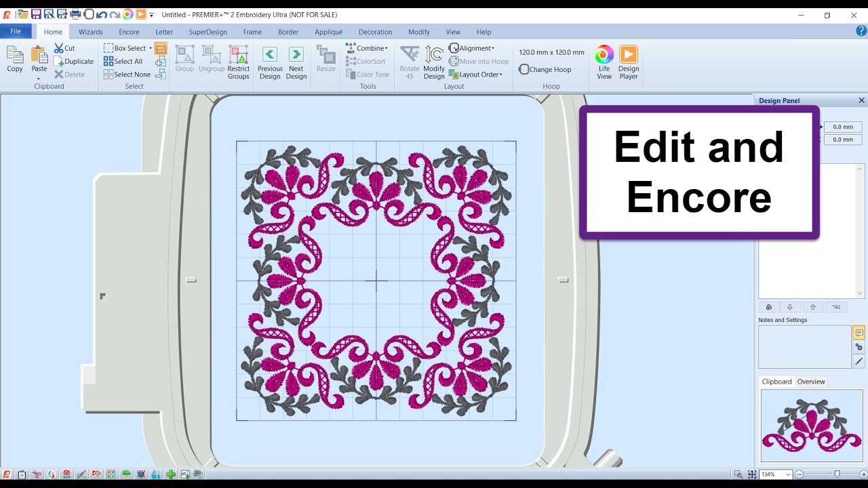Click the clipboard design thumbnail
This screenshot has height=488, width=868.
(x=812, y=426)
